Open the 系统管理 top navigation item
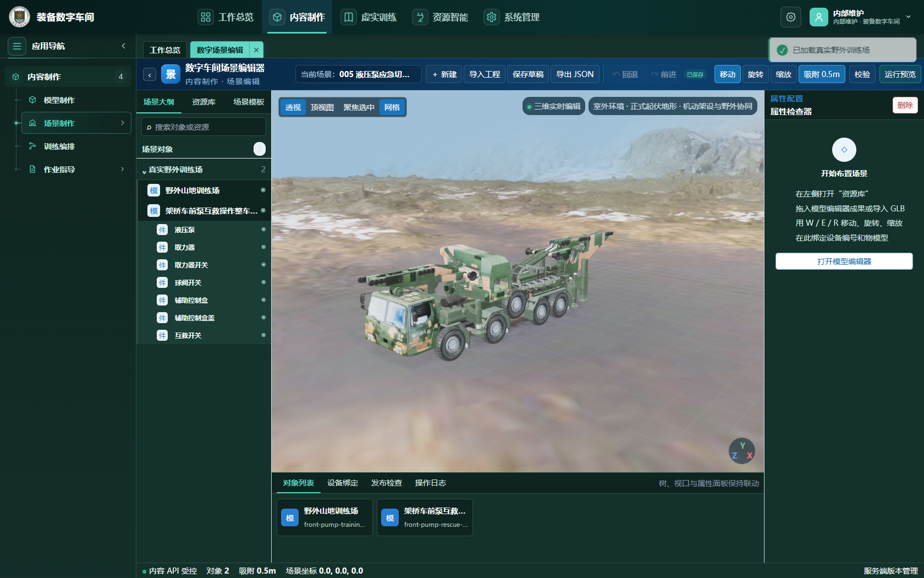 (512, 17)
